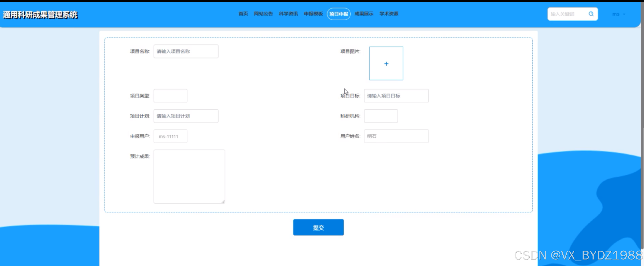
Task: Focus the 项目计划 input field
Action: pos(186,116)
